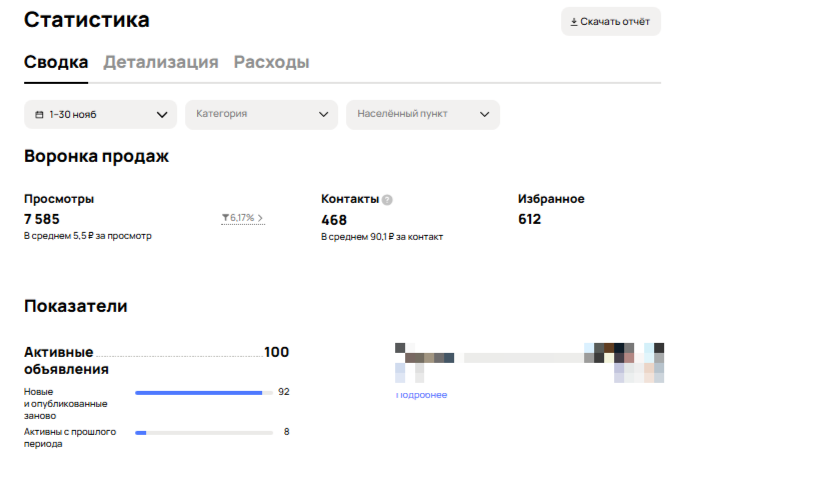
Task: Click the right arrow after 6,17% conversion
Action: pos(261,217)
